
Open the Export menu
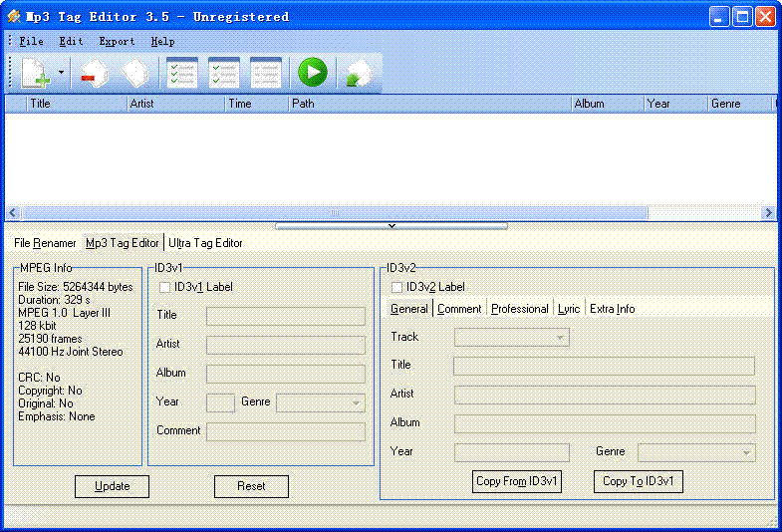coord(117,42)
